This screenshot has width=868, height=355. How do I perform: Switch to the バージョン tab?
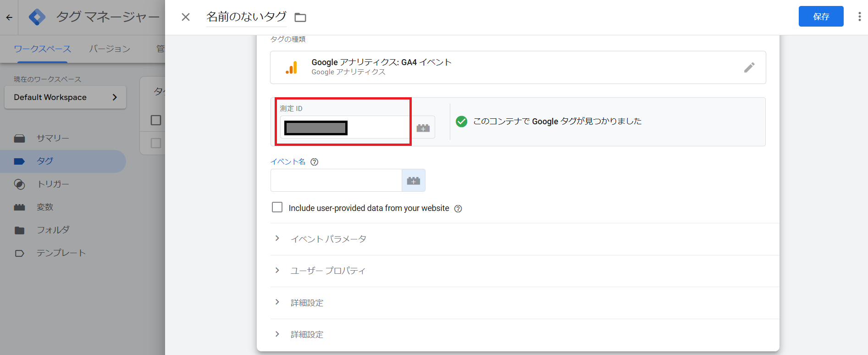(110, 49)
